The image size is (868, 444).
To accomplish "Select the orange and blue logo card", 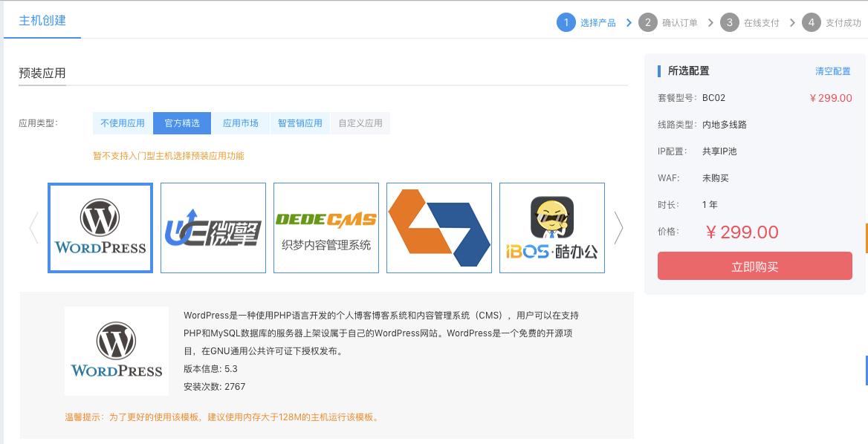I will tap(439, 228).
